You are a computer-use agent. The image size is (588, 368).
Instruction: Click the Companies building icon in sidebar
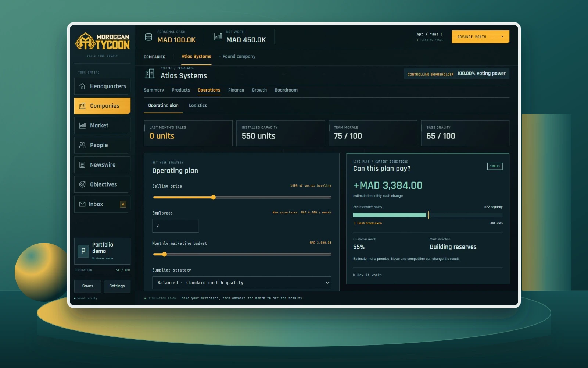pos(82,106)
